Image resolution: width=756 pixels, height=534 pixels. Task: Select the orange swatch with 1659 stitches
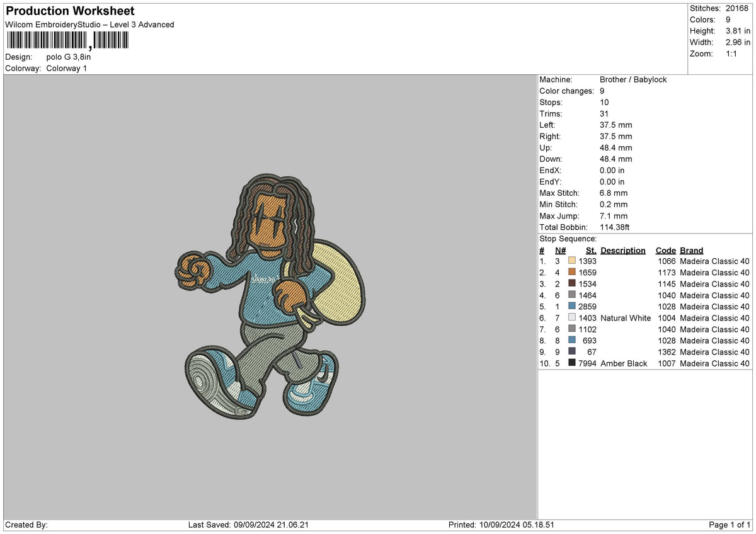pyautogui.click(x=572, y=273)
